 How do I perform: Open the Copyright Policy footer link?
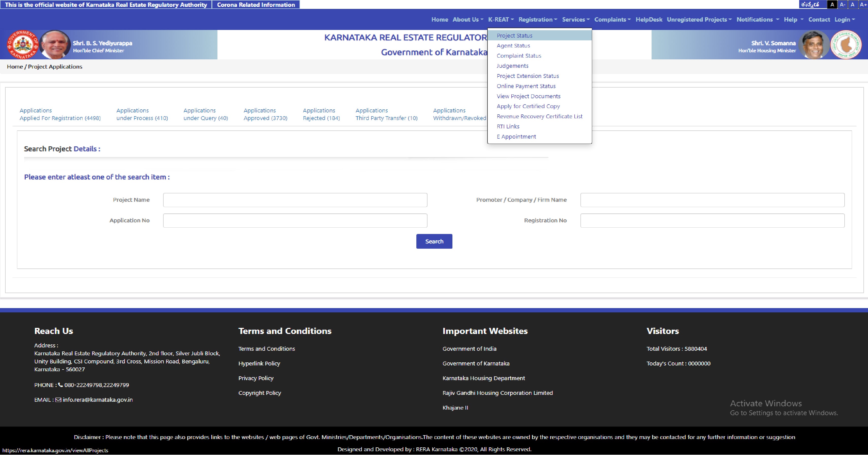coord(259,393)
